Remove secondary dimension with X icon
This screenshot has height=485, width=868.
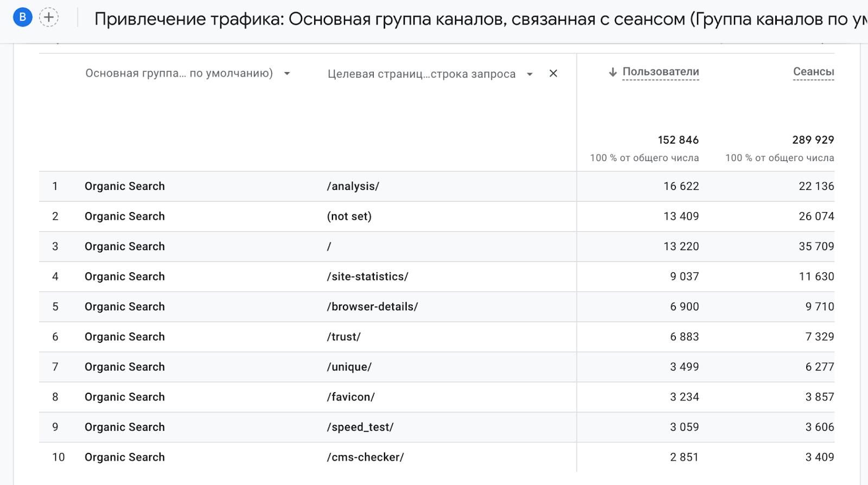(553, 73)
